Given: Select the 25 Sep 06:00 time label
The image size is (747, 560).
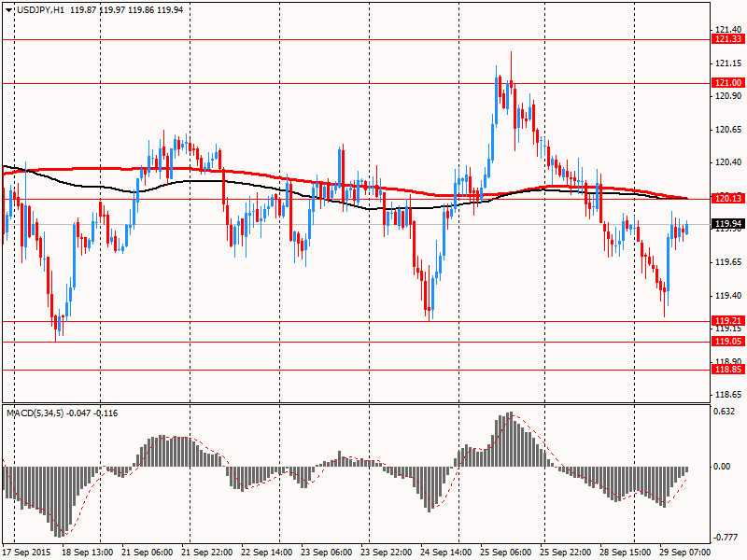Looking at the screenshot, I should point(505,553).
